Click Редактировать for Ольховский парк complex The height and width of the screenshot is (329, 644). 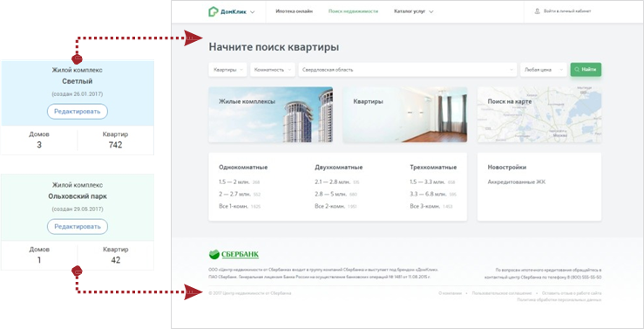(x=78, y=227)
